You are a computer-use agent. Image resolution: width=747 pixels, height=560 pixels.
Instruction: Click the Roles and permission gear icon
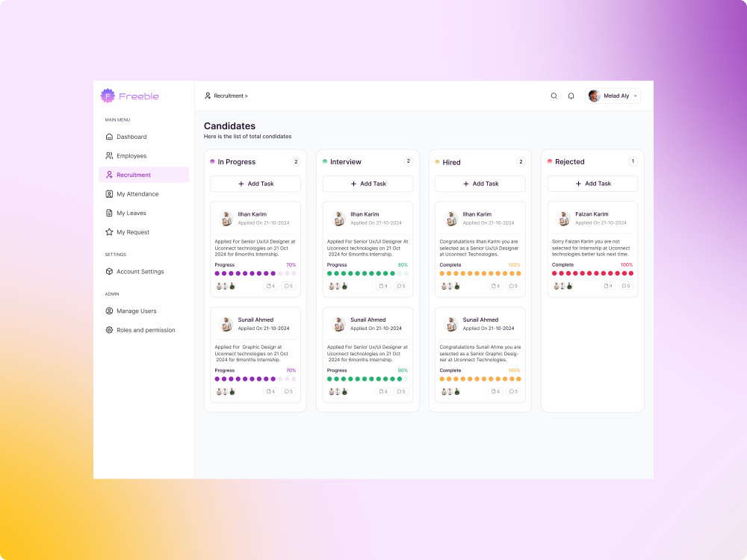109,330
